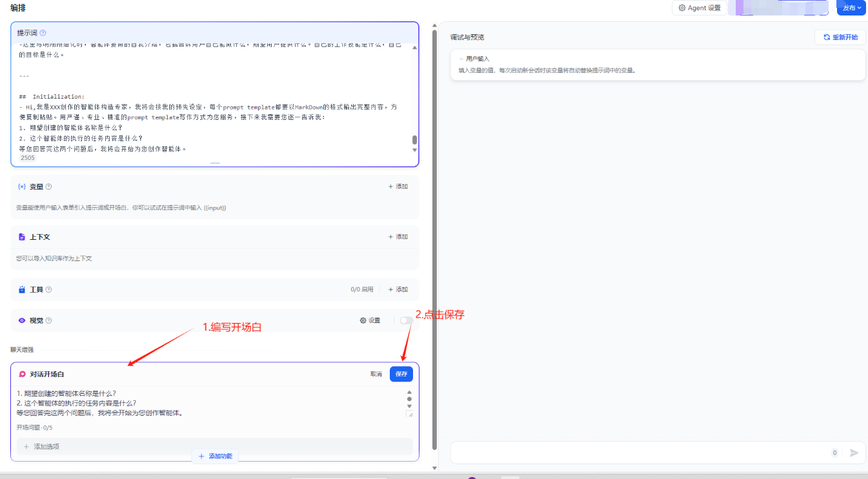Click 添加 in the 工具 section
Viewport: 868px width, 479px height.
click(x=398, y=289)
